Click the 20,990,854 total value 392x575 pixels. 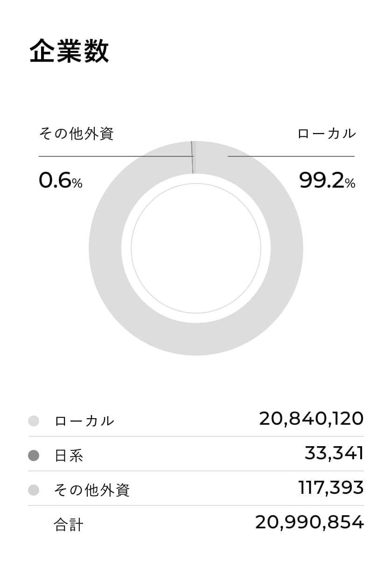[309, 522]
